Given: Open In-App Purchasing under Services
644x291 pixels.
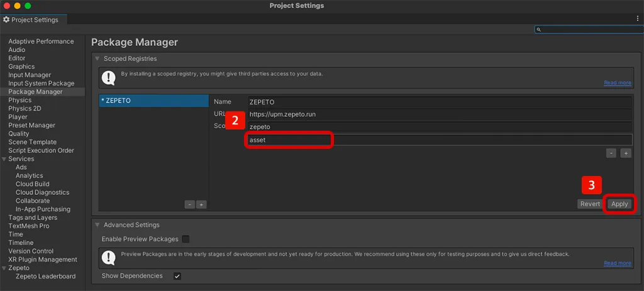Looking at the screenshot, I should pyautogui.click(x=43, y=209).
